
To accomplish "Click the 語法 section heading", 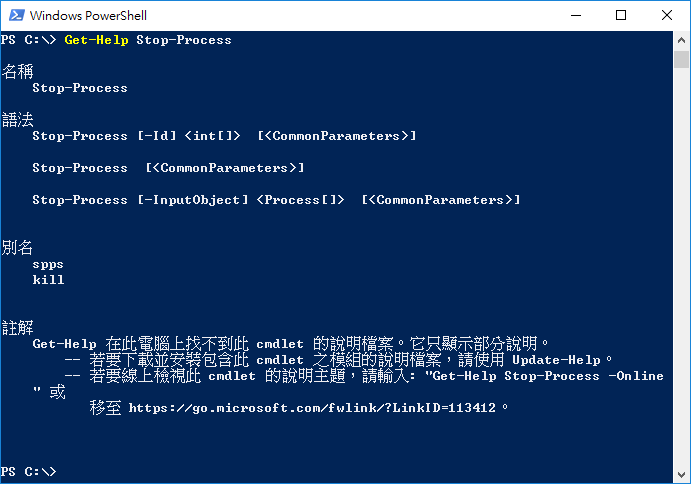I will (18, 119).
